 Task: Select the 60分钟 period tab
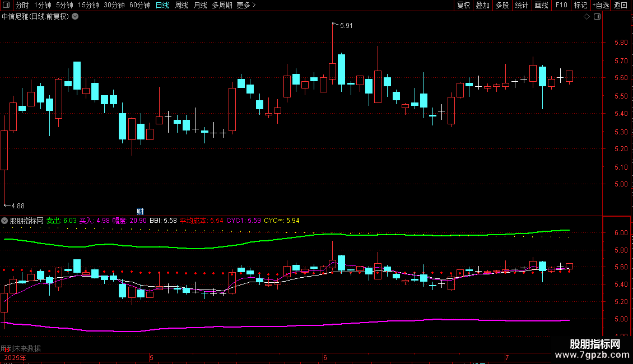(139, 5)
